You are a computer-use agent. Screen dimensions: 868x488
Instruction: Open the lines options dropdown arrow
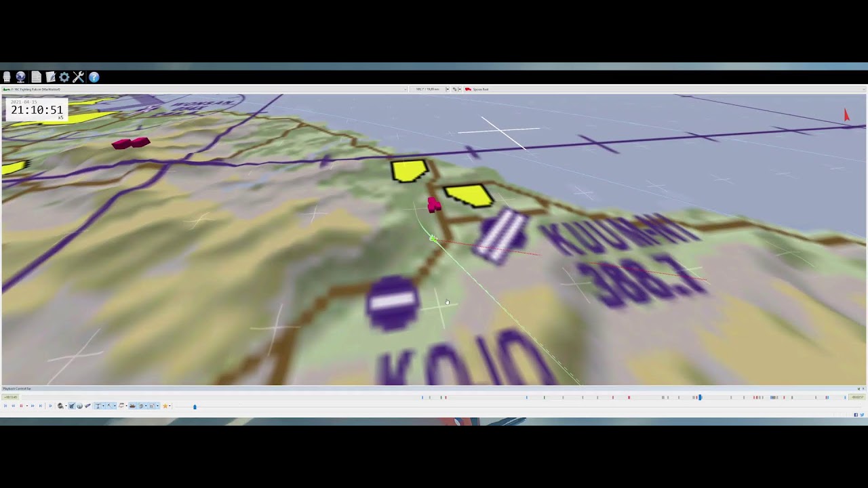[115, 406]
